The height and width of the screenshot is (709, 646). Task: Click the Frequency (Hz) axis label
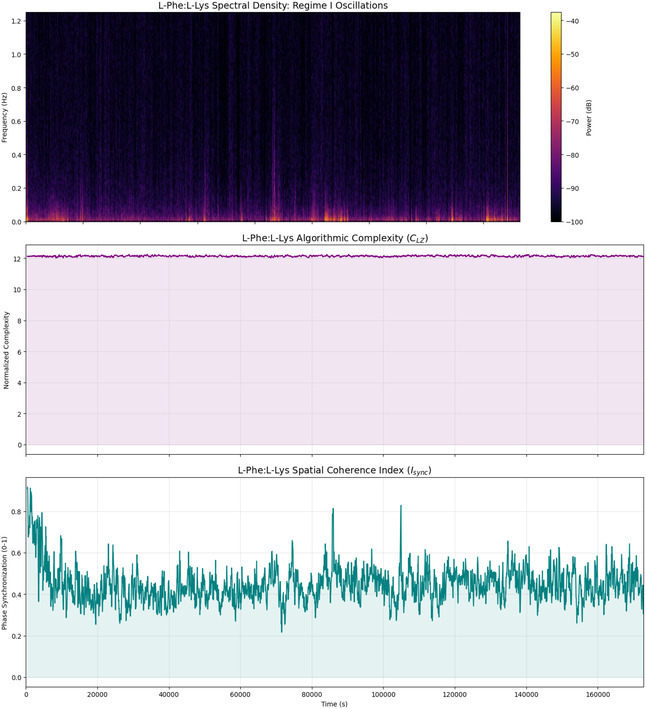click(x=5, y=118)
